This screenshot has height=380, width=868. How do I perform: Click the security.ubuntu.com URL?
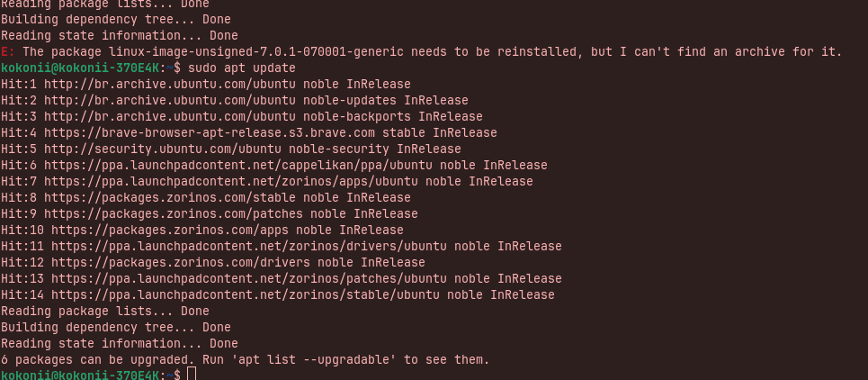point(163,149)
